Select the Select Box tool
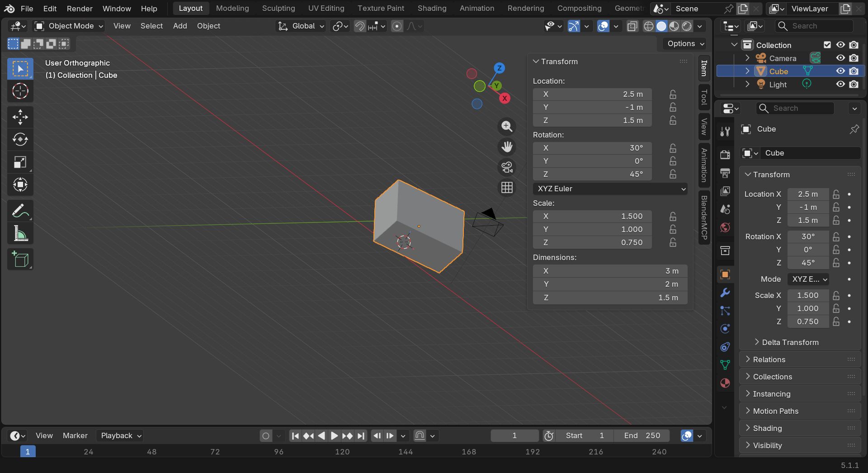Viewport: 868px width, 473px height. [x=20, y=69]
